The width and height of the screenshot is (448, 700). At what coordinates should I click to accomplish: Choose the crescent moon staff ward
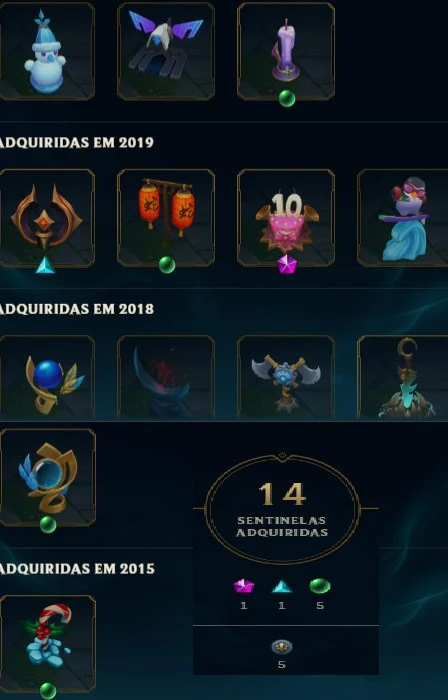click(x=403, y=377)
